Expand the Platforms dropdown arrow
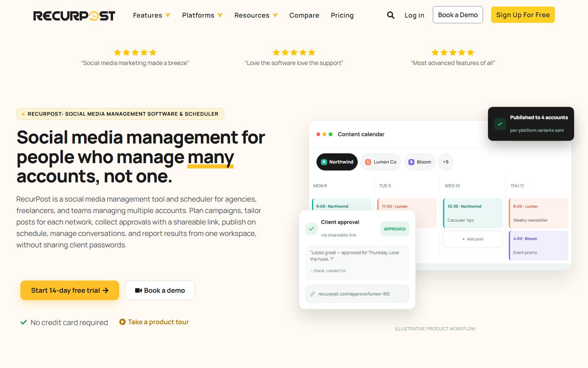The image size is (588, 368). click(x=220, y=15)
